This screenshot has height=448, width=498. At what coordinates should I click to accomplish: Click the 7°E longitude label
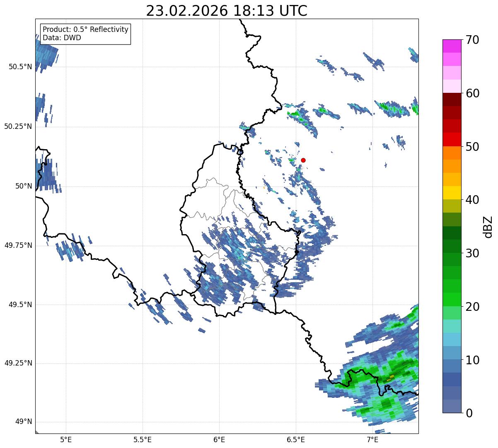372,439
